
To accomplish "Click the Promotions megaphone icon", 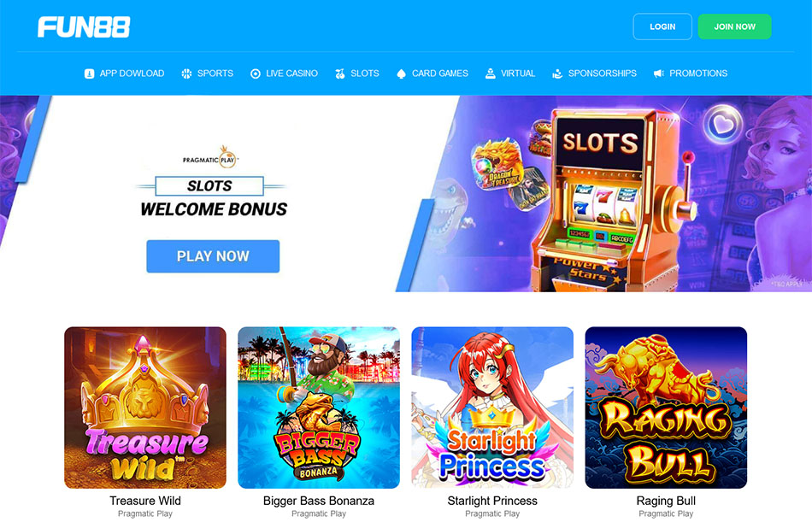I will pyautogui.click(x=659, y=73).
